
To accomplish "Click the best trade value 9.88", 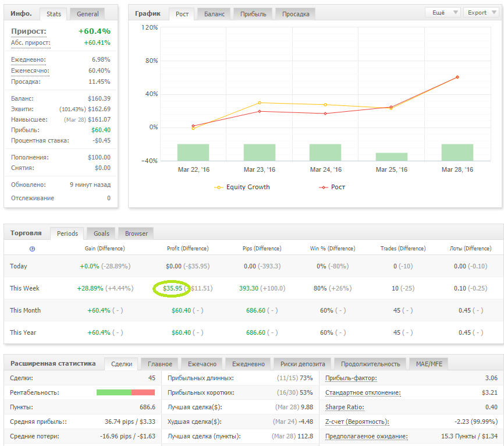I will pos(307,407).
